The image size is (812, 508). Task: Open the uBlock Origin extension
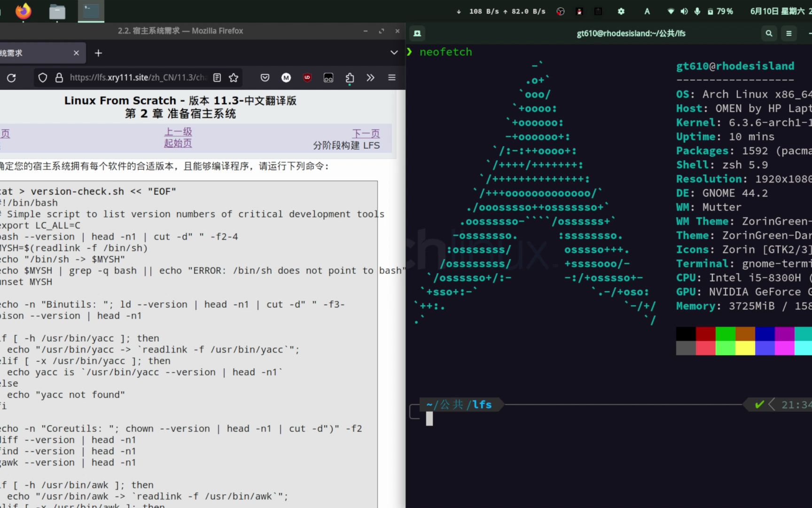pyautogui.click(x=307, y=78)
